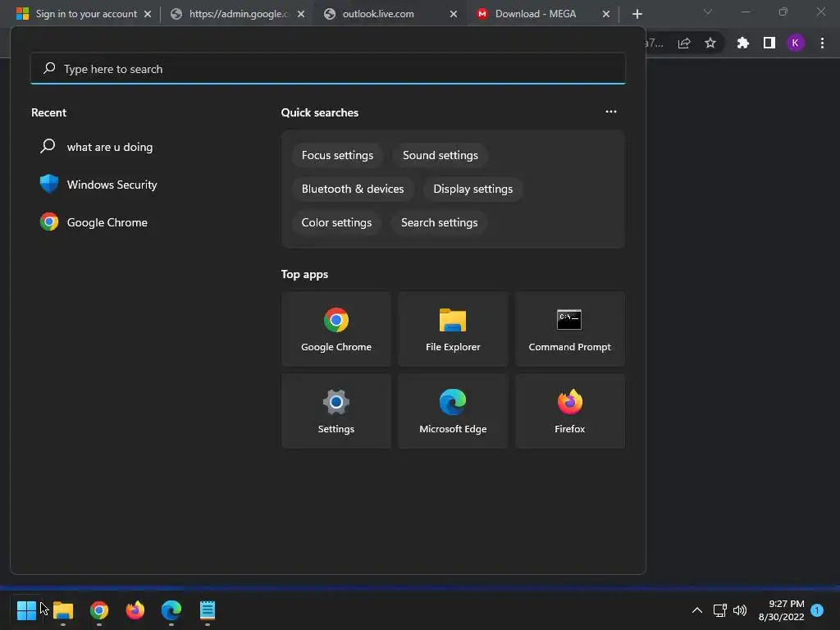Open Quick searches more options menu

pyautogui.click(x=610, y=112)
